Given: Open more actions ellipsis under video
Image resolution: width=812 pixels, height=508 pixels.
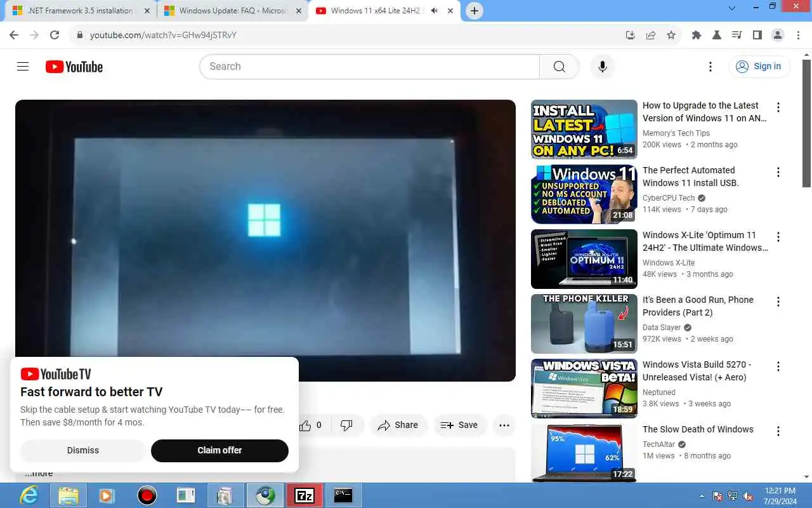Looking at the screenshot, I should click(504, 425).
